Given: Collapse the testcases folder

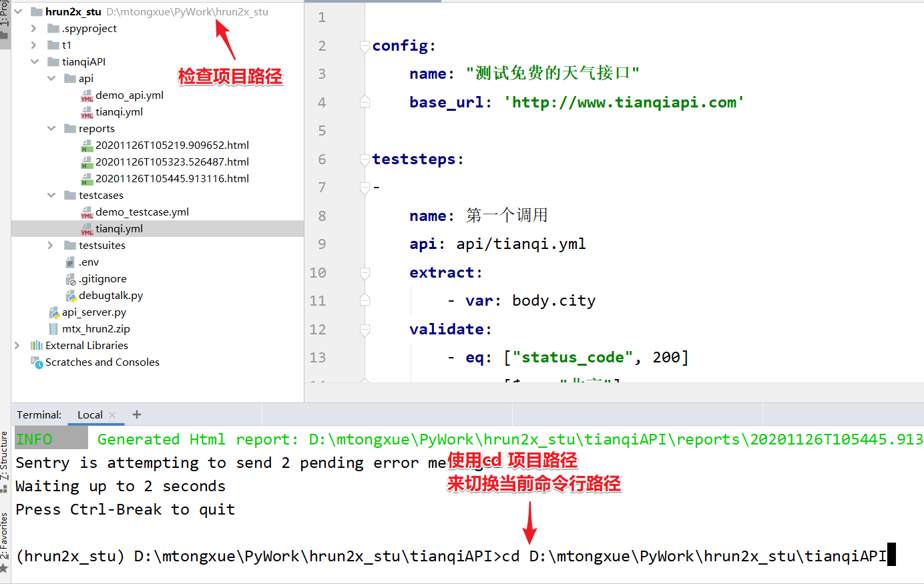Looking at the screenshot, I should point(51,196).
